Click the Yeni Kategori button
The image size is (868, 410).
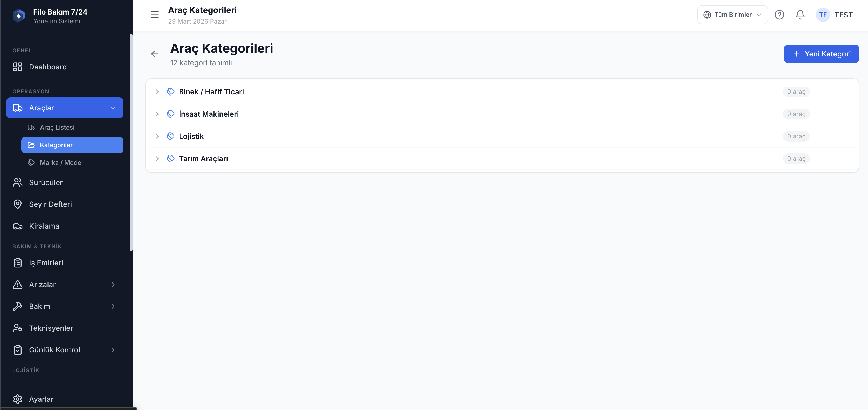pyautogui.click(x=821, y=54)
